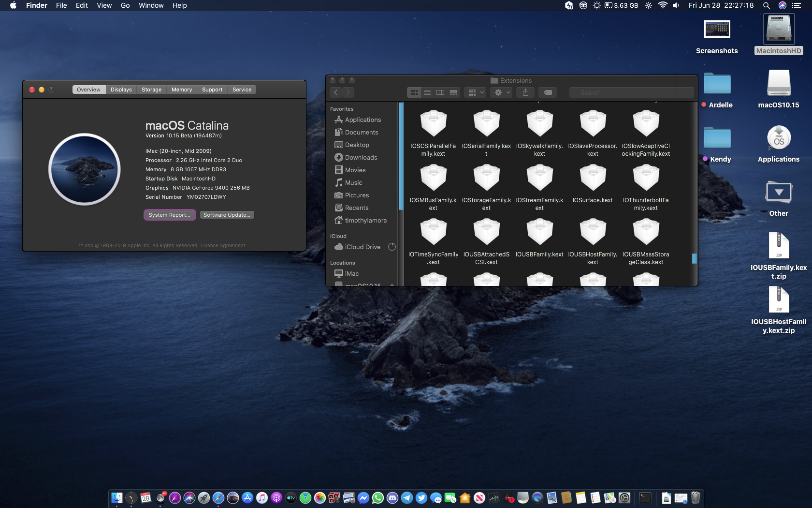The height and width of the screenshot is (508, 812).
Task: Select IOUSBMassStorageClass.kext file
Action: click(x=646, y=241)
